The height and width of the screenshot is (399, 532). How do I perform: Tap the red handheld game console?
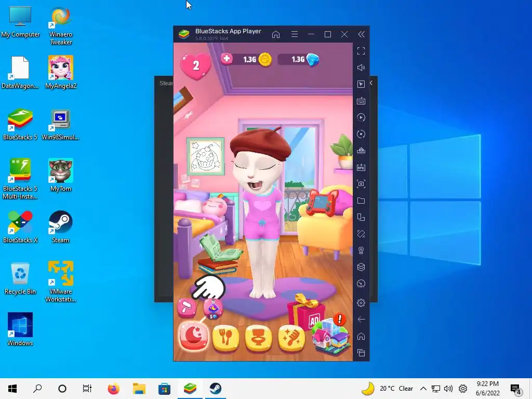pyautogui.click(x=322, y=203)
